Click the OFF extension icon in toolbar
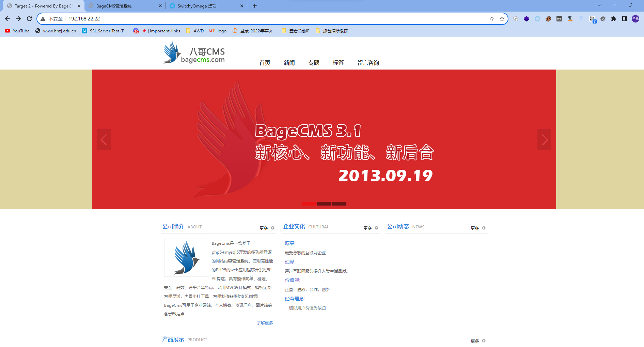The height and width of the screenshot is (347, 644). (559, 19)
